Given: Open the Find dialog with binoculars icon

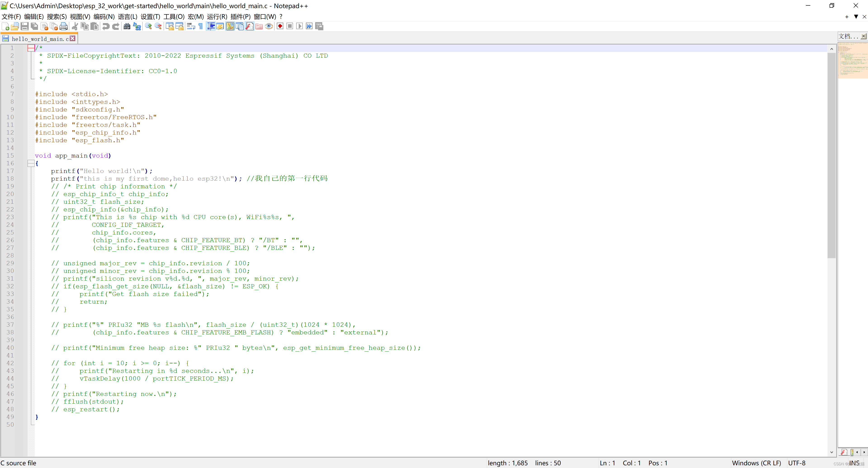Looking at the screenshot, I should (127, 26).
